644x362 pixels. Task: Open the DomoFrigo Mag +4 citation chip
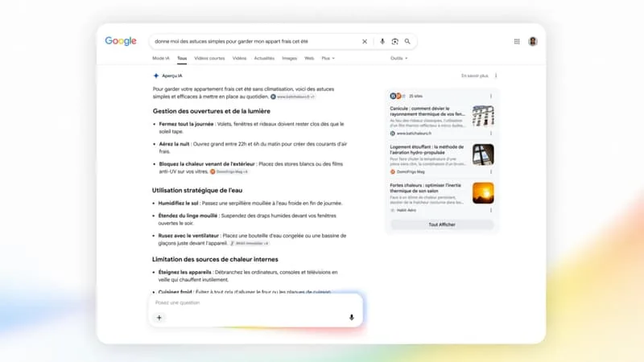click(229, 171)
